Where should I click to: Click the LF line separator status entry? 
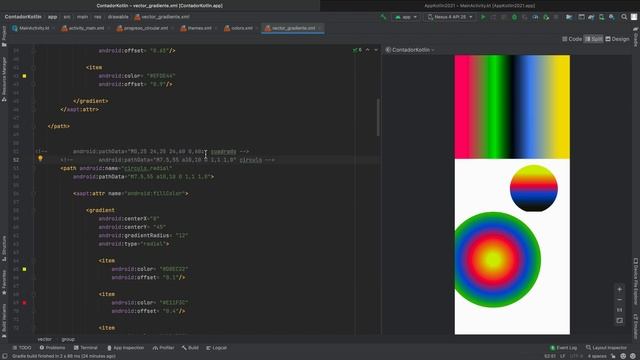(562, 356)
